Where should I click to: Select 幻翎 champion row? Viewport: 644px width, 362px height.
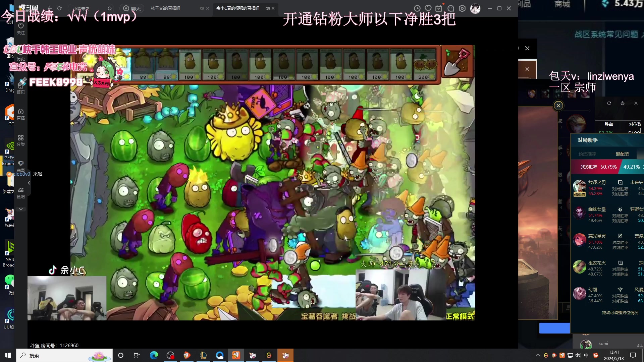click(607, 295)
